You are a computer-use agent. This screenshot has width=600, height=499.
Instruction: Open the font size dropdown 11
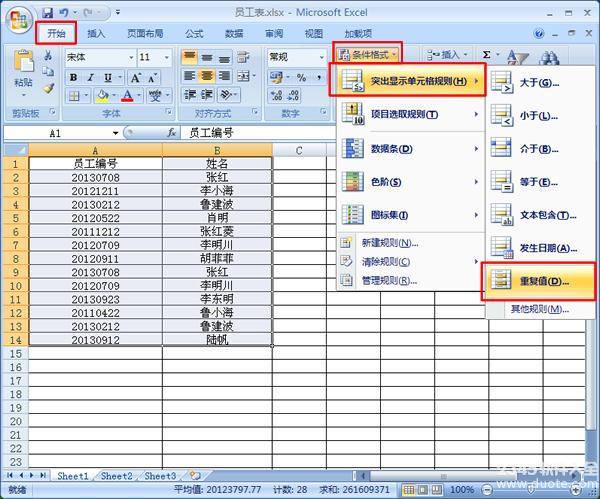tap(167, 57)
